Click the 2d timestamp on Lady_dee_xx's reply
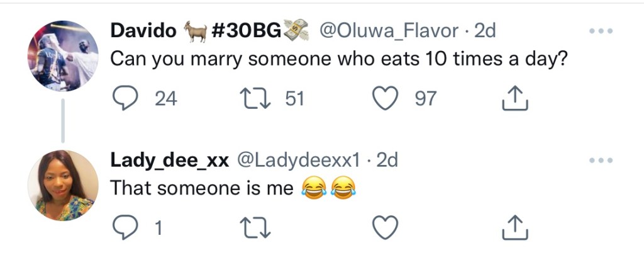The height and width of the screenshot is (260, 644). pyautogui.click(x=386, y=161)
